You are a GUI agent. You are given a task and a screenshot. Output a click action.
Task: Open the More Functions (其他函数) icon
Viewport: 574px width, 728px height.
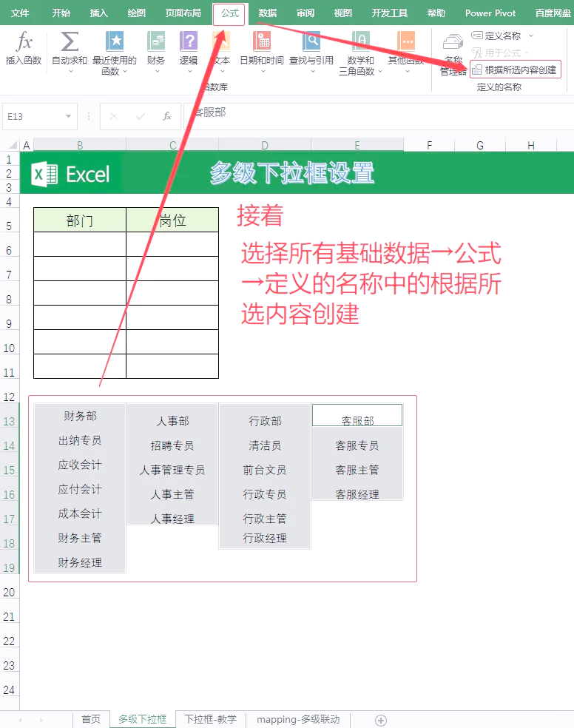406,41
